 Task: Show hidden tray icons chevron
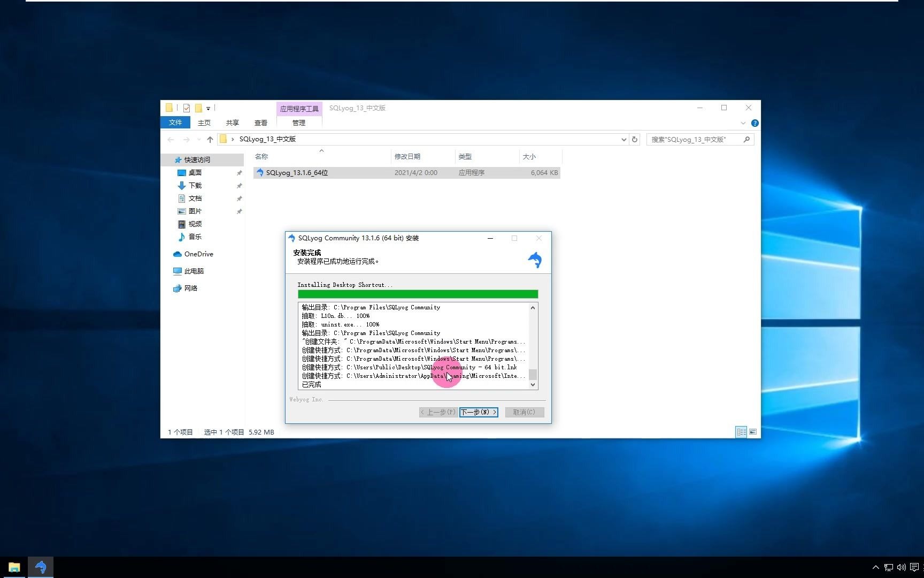(875, 567)
